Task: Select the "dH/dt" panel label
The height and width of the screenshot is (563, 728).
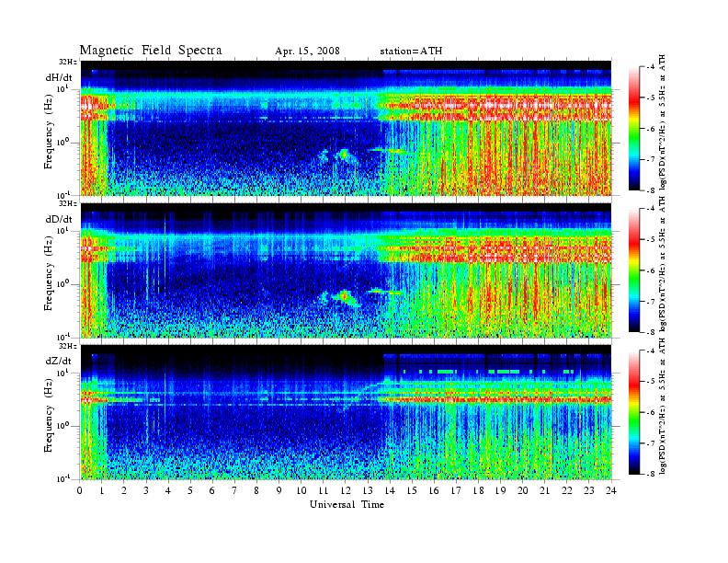Action: click(x=59, y=77)
